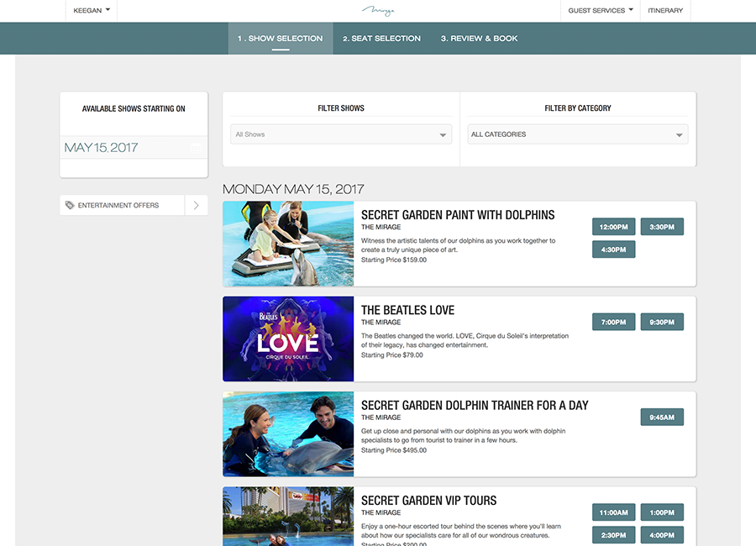
Task: Book Paint With Dolphins at 12:00PM
Action: coord(614,227)
